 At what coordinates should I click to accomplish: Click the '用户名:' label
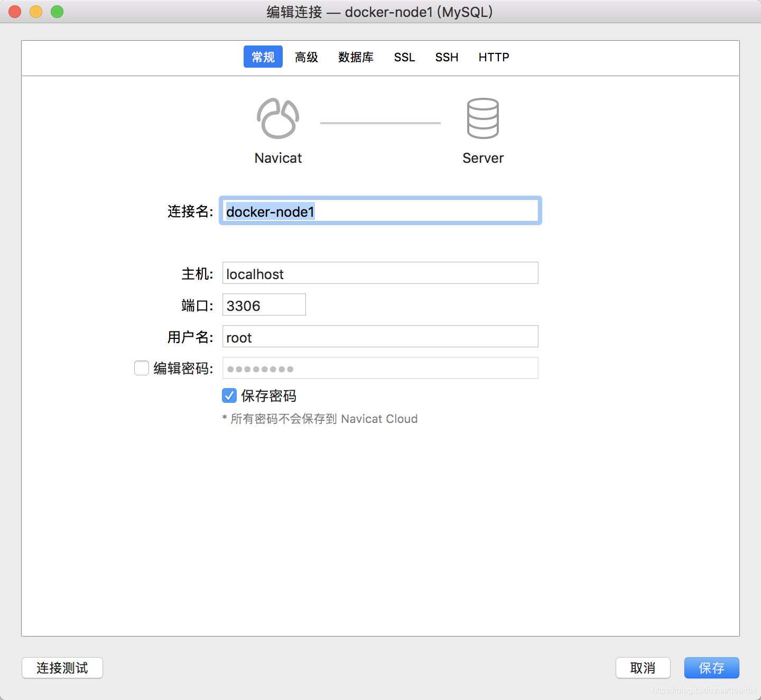point(190,337)
